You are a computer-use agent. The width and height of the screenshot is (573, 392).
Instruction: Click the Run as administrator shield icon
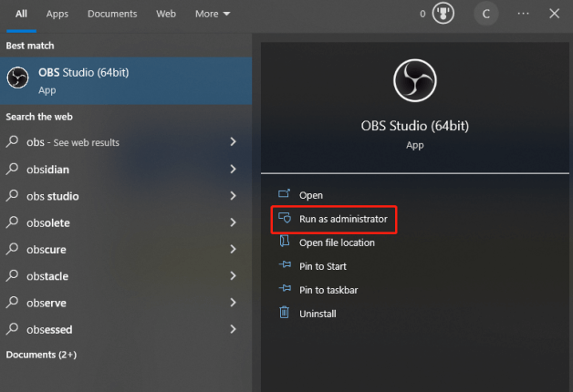pos(285,218)
